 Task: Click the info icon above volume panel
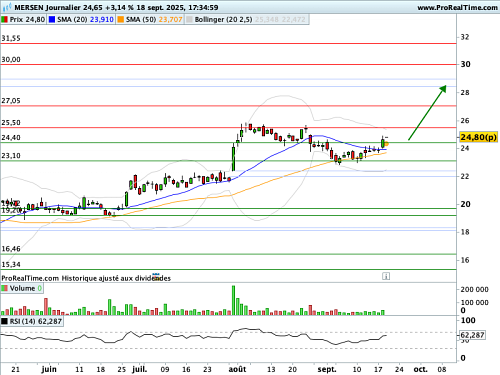coord(386,276)
